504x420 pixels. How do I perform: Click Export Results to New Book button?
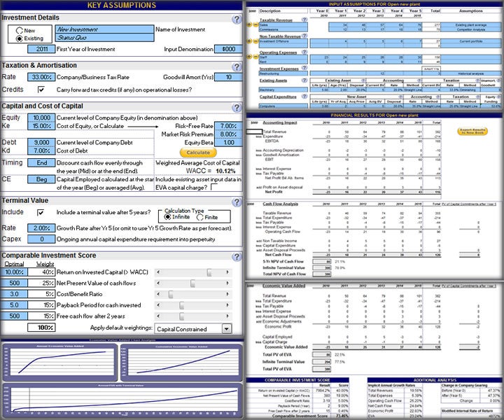[x=472, y=131]
